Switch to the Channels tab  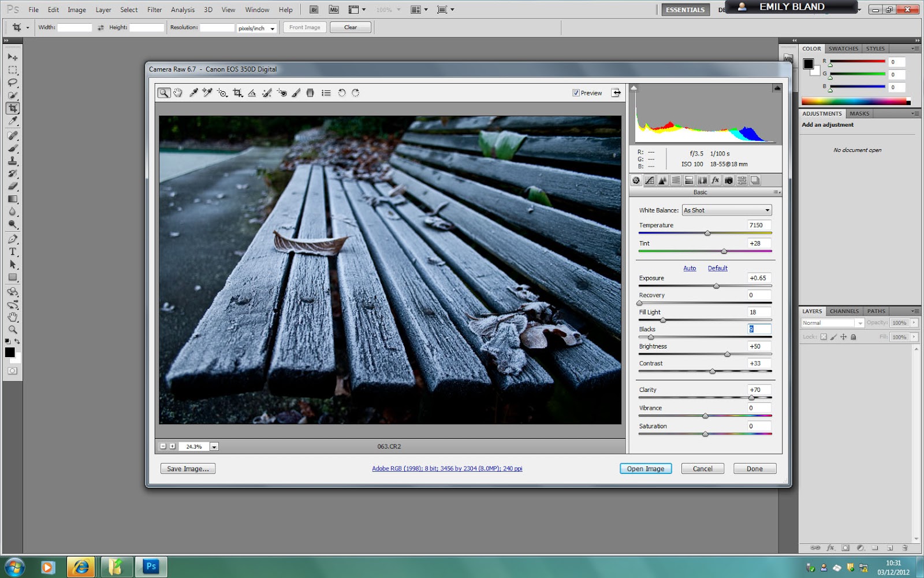(x=844, y=311)
